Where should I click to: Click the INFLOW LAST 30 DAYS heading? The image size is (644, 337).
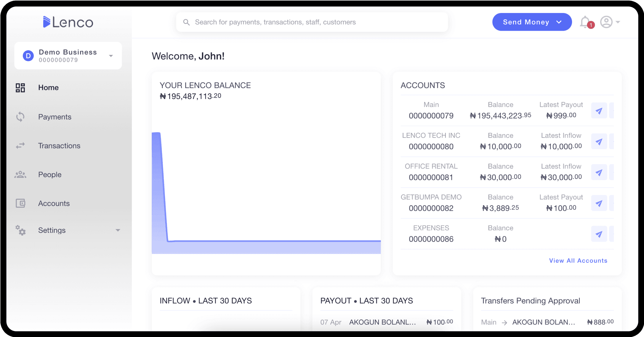click(206, 301)
